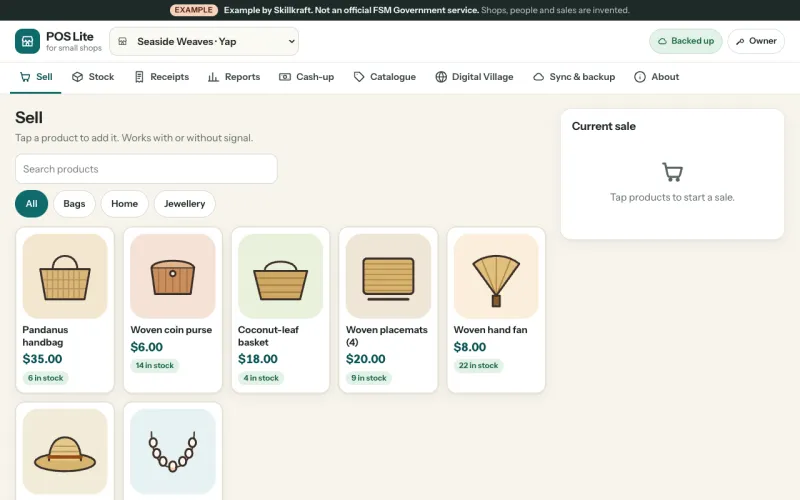
Task: Open Digital Village via the globe icon
Action: click(441, 77)
